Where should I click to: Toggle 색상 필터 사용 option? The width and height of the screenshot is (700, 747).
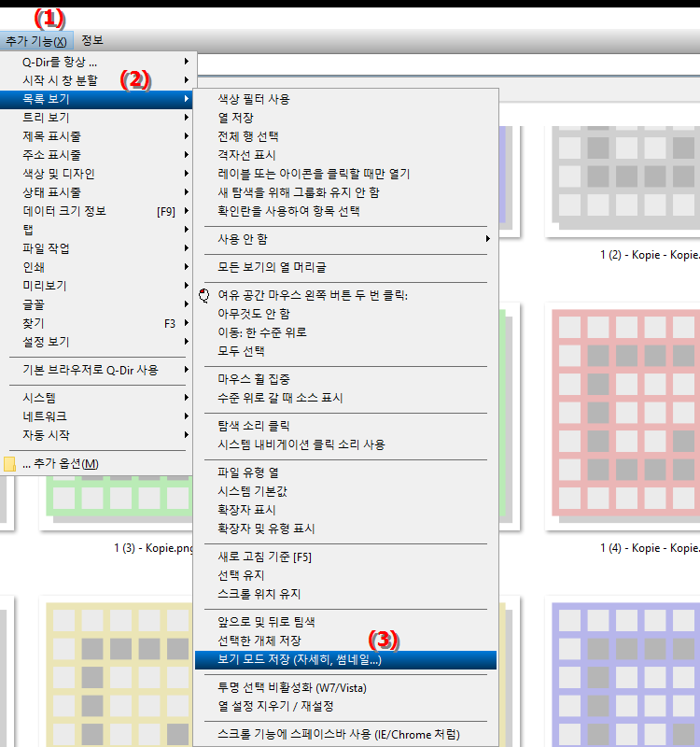(x=345, y=99)
